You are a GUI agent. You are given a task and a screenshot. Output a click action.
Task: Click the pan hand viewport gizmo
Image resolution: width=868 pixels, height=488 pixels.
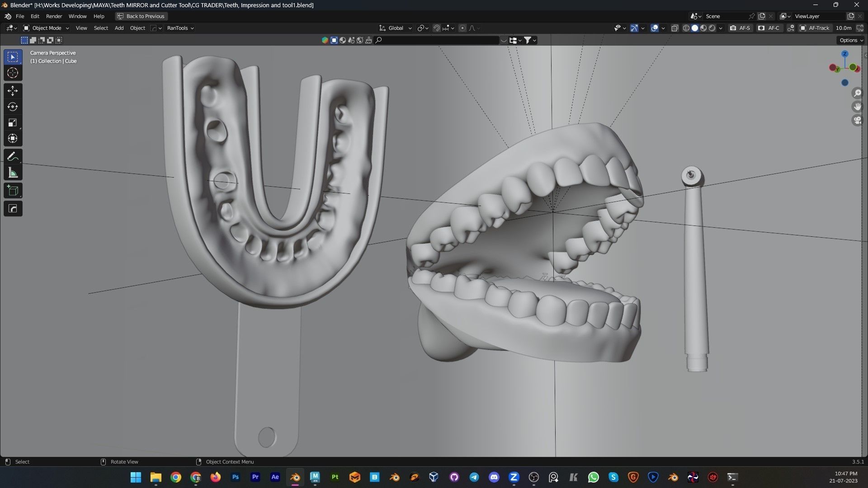click(x=857, y=107)
